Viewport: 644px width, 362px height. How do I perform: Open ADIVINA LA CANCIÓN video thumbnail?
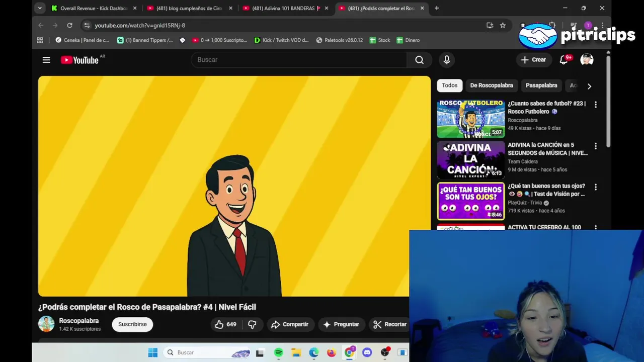471,160
